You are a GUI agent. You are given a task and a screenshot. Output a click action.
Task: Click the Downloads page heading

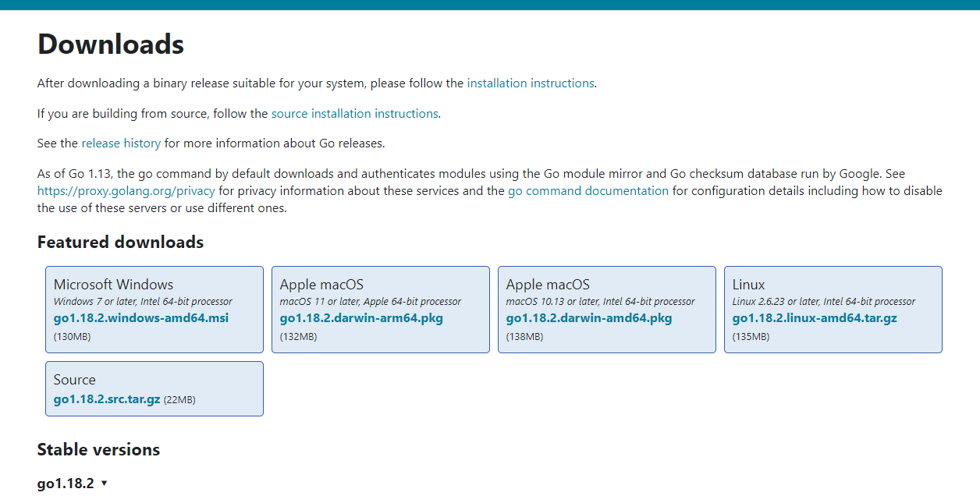point(111,44)
